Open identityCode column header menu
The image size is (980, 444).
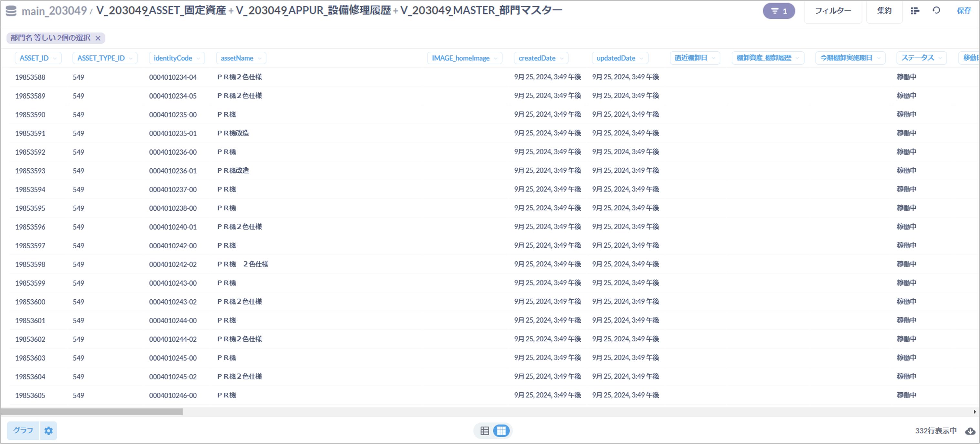[x=177, y=58]
